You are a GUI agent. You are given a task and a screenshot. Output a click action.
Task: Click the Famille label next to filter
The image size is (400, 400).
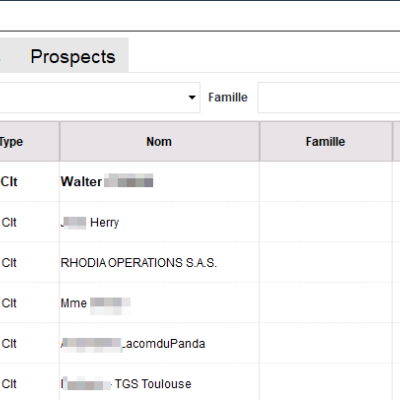pyautogui.click(x=228, y=97)
